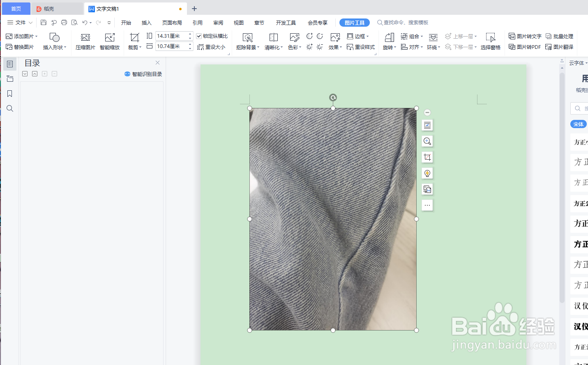588x365 pixels.
Task: Click the print icon in quick access toolbar
Action: [64, 23]
